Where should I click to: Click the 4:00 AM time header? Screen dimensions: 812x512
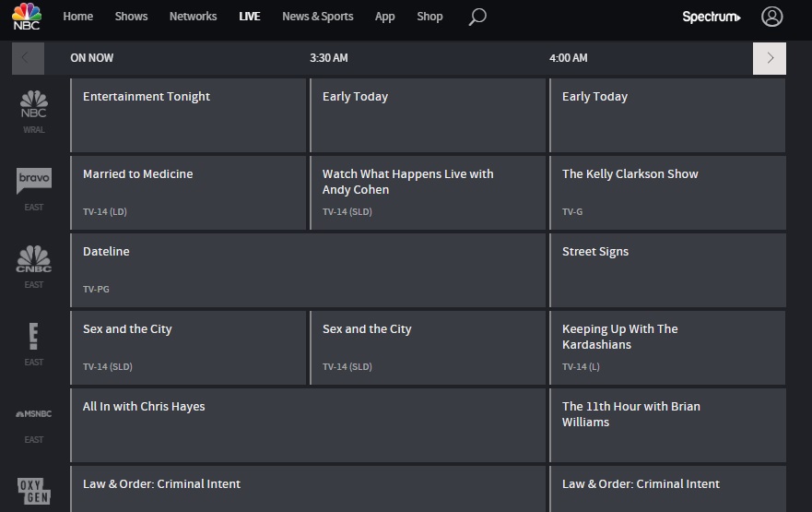pyautogui.click(x=568, y=58)
